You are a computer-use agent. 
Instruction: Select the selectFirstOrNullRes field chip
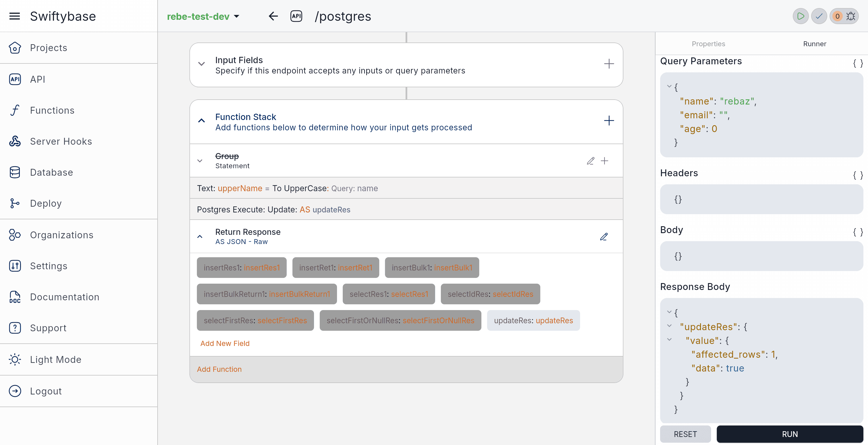[400, 320]
